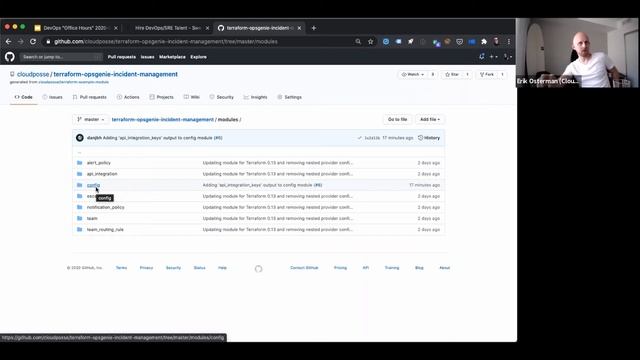The image size is (640, 360).
Task: Open the Actions repository tab
Action: pyautogui.click(x=128, y=97)
